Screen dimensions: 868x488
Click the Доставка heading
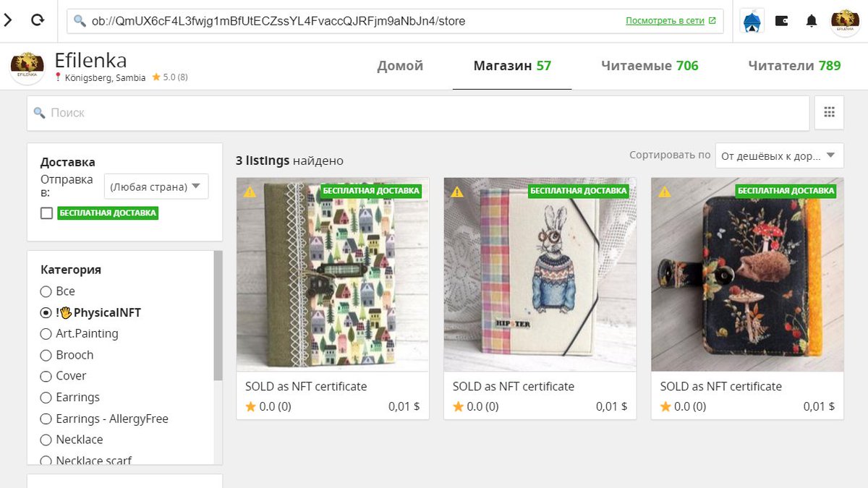[x=68, y=162]
